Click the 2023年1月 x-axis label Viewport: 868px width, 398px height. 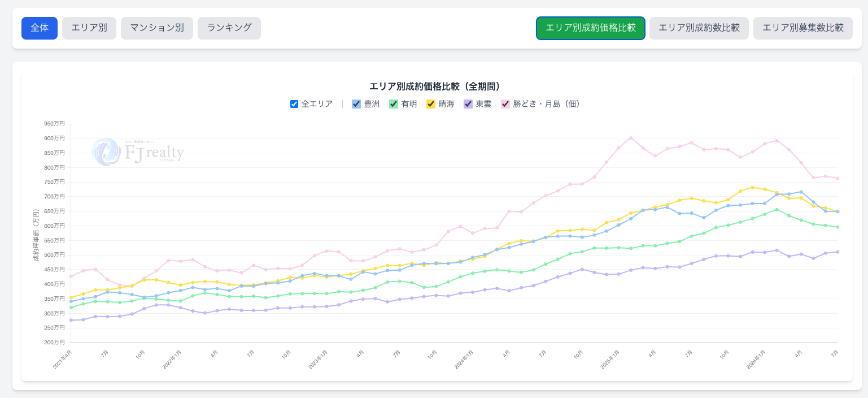pyautogui.click(x=317, y=360)
